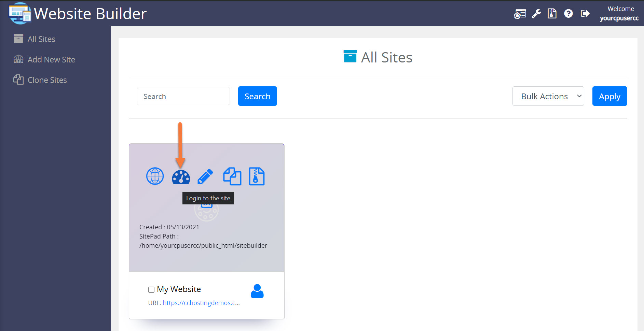Screen dimensions: 644x331
Task: Click the clone site icon on card
Action: pos(232,176)
